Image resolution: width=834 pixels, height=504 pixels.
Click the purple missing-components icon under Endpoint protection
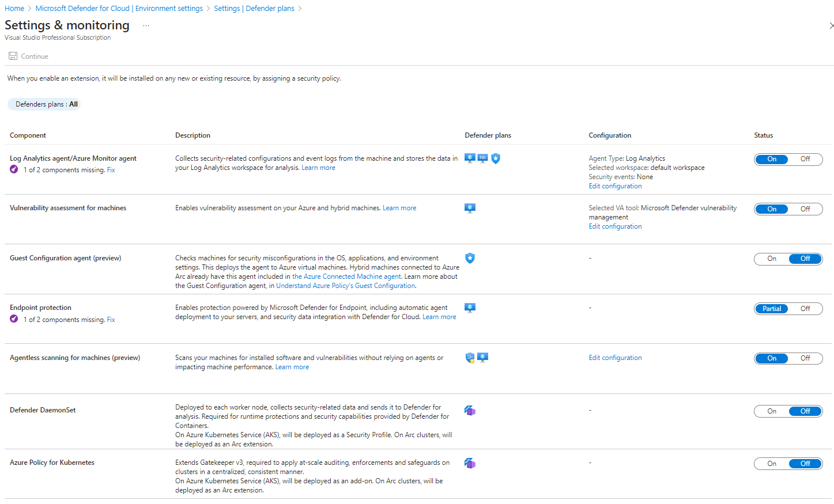point(14,319)
